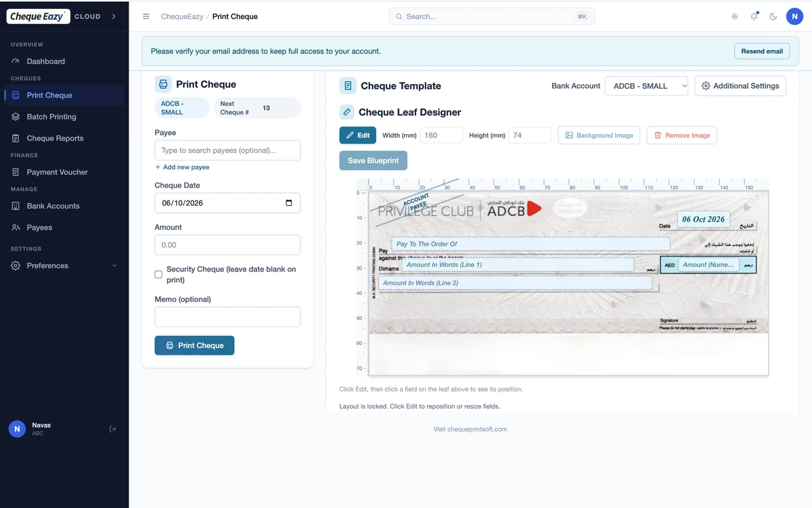Tick the Security Cheque checkbox
Image resolution: width=812 pixels, height=508 pixels.
[158, 274]
